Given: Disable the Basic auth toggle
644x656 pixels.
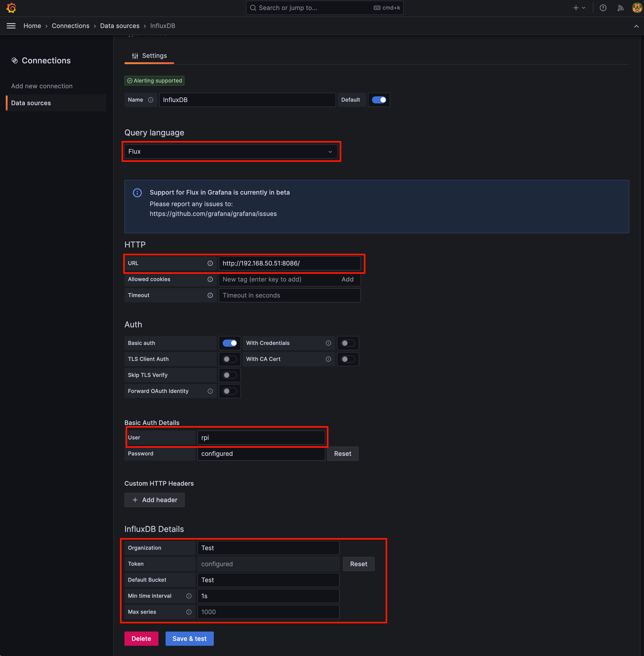Looking at the screenshot, I should [x=230, y=343].
